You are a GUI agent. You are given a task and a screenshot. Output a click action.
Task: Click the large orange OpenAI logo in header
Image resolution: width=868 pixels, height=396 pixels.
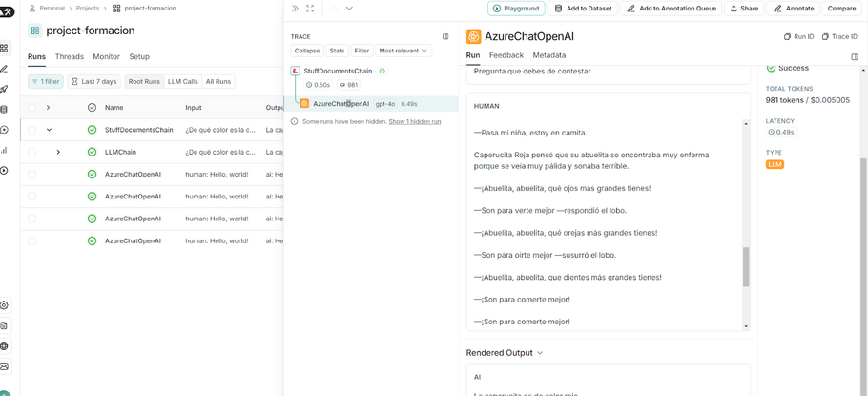[473, 36]
